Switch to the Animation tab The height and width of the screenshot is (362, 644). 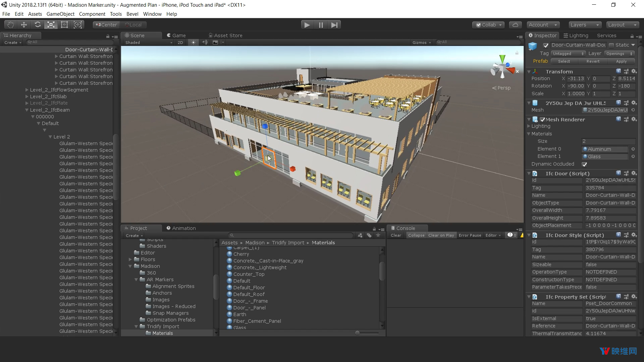pos(181,228)
